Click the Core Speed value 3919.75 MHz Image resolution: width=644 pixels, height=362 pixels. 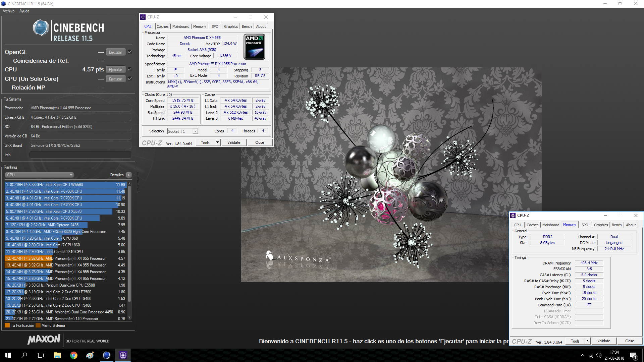pos(183,100)
